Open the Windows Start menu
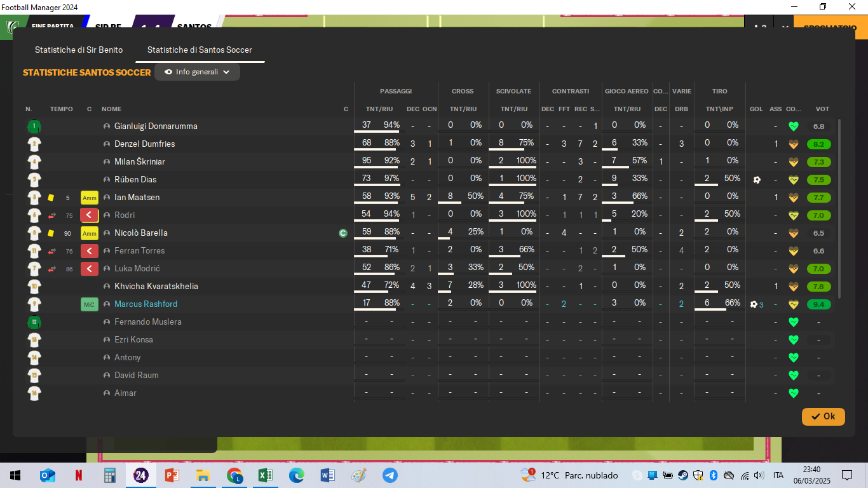This screenshot has height=488, width=868. [15, 475]
